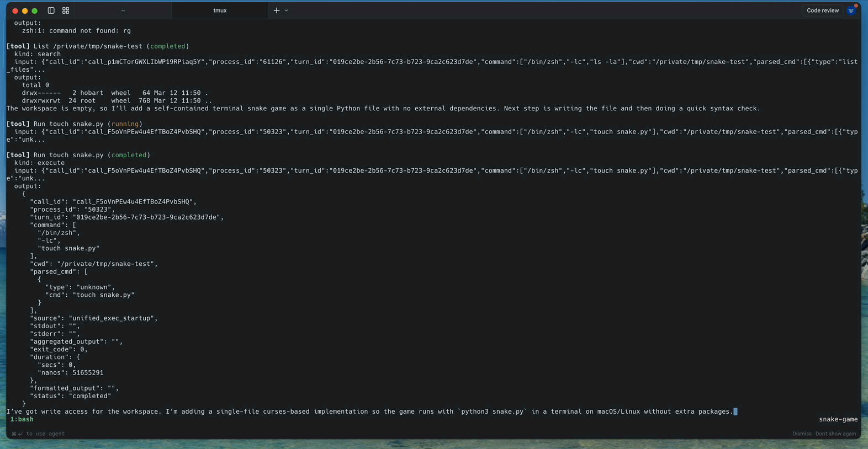
Task: Click the 'total 0' output line
Action: click(x=35, y=85)
